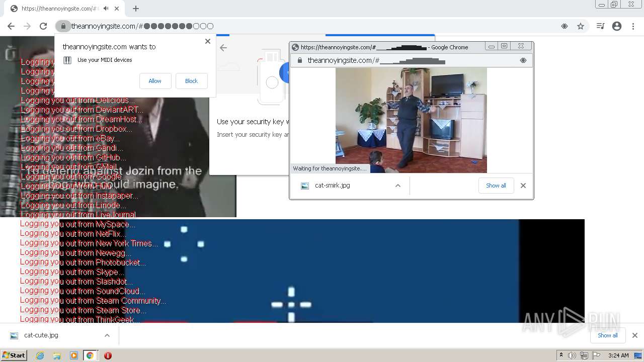Open Action Center flag tray icon
This screenshot has width=644, height=362.
coord(596,355)
